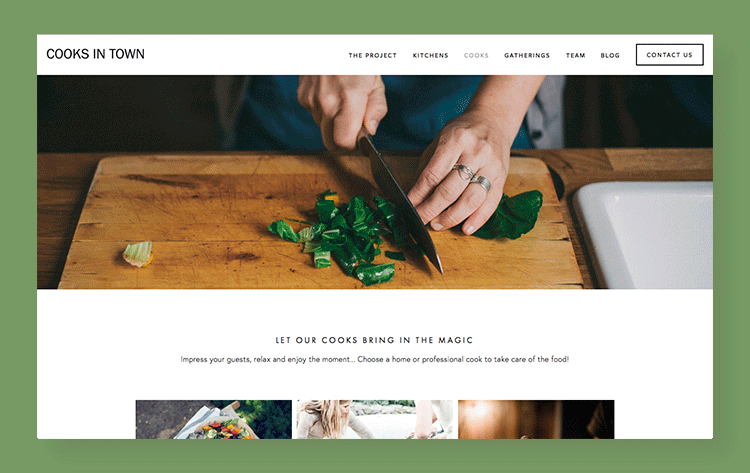This screenshot has width=750, height=473.
Task: Click the CONTACT US outlined button
Action: point(669,55)
